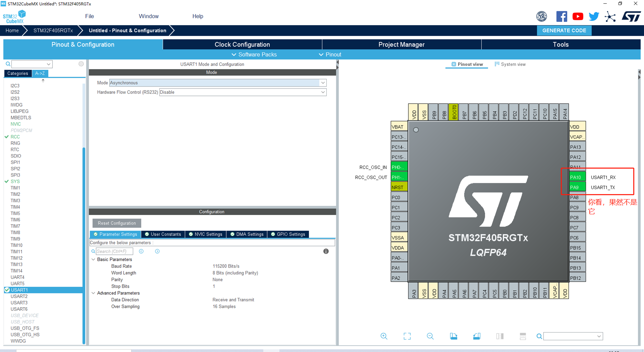Click the Word Length value 8 Bits

(235, 273)
